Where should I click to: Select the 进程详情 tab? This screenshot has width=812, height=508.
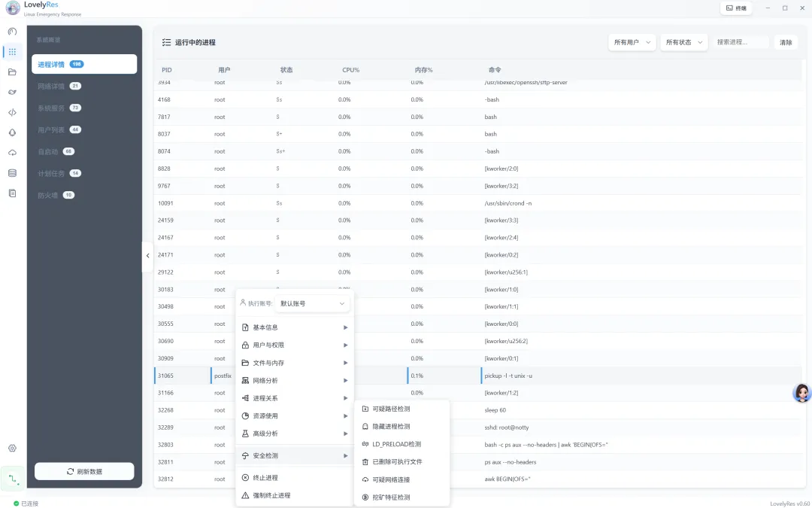[x=84, y=64]
